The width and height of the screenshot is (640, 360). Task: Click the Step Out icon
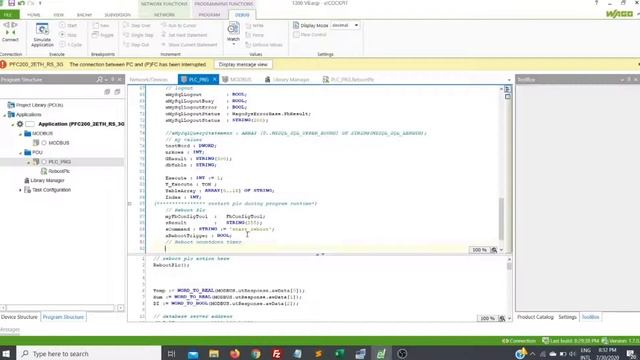click(126, 44)
